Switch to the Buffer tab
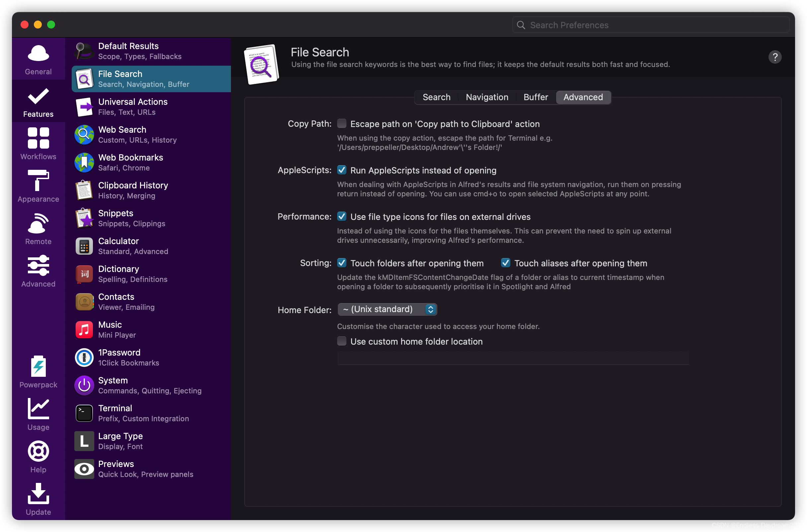 (536, 98)
